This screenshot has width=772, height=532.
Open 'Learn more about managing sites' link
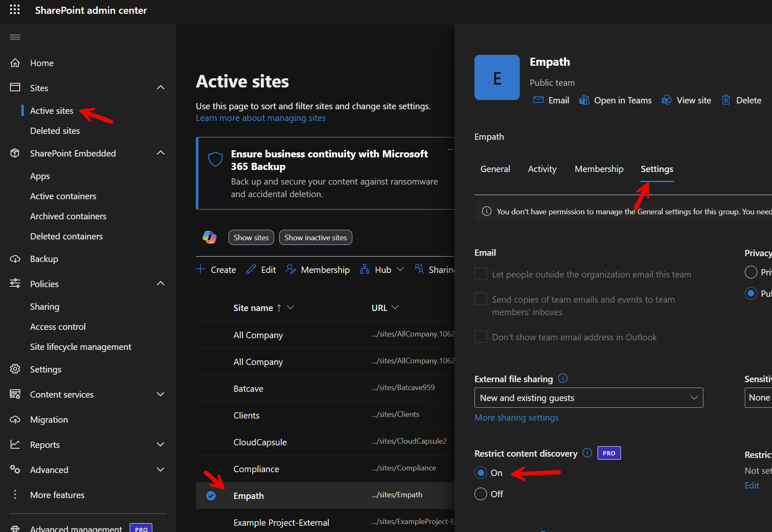(x=261, y=118)
